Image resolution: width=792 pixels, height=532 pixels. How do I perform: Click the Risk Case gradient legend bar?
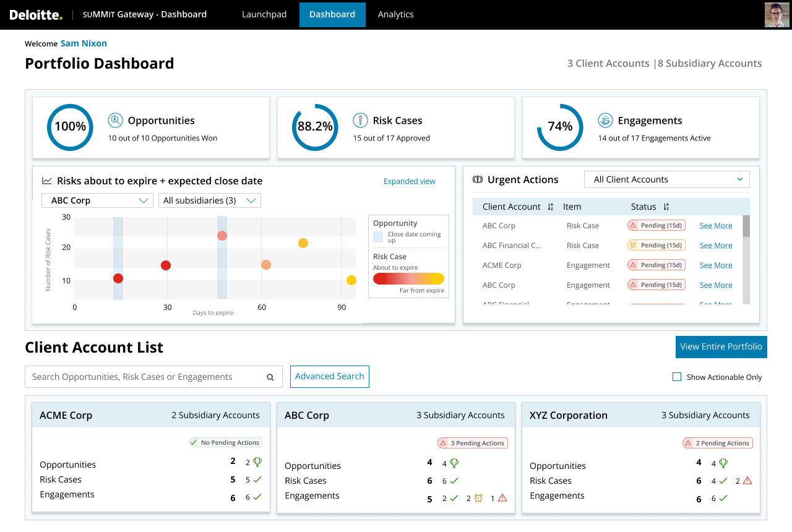[x=408, y=278]
